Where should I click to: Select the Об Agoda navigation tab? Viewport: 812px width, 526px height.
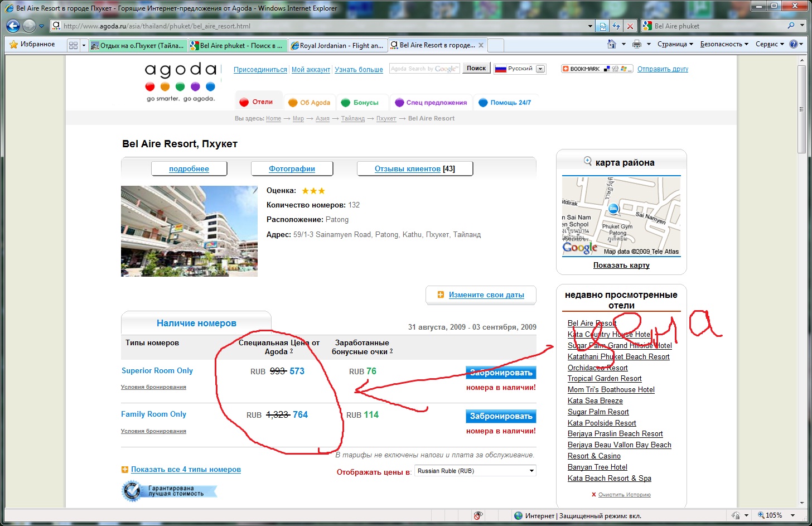(310, 102)
